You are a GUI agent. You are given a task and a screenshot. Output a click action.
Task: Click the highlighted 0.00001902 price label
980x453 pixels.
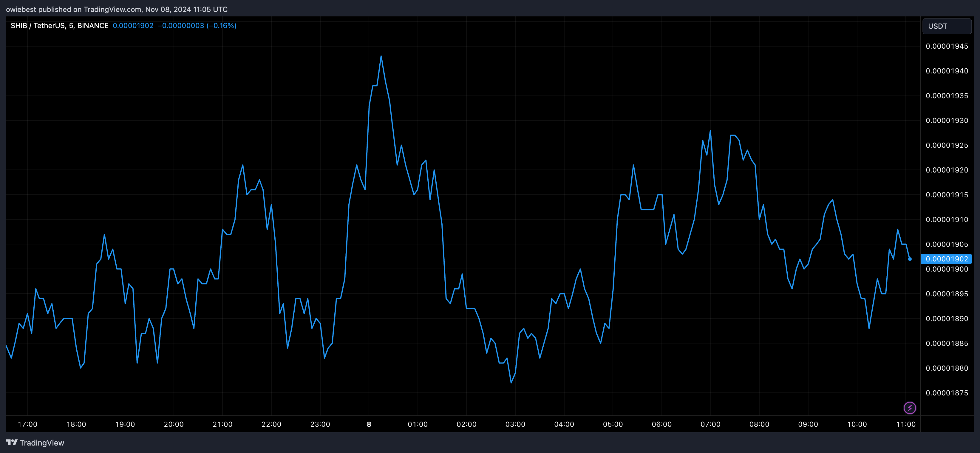pos(947,258)
